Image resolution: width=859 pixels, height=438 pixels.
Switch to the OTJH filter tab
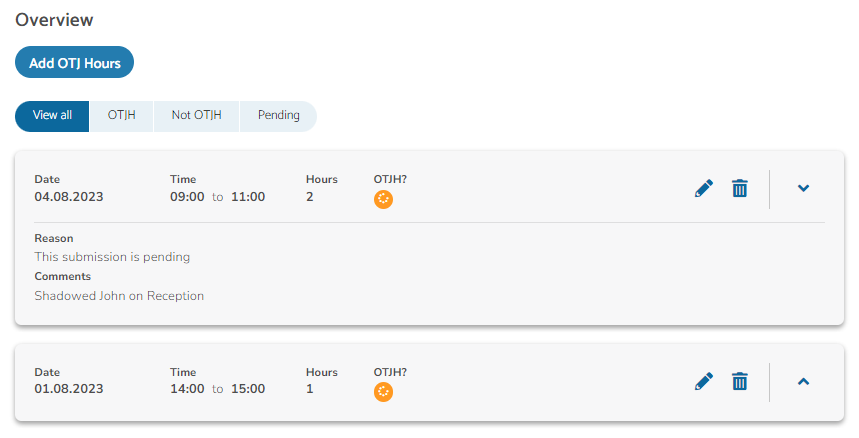(x=122, y=116)
